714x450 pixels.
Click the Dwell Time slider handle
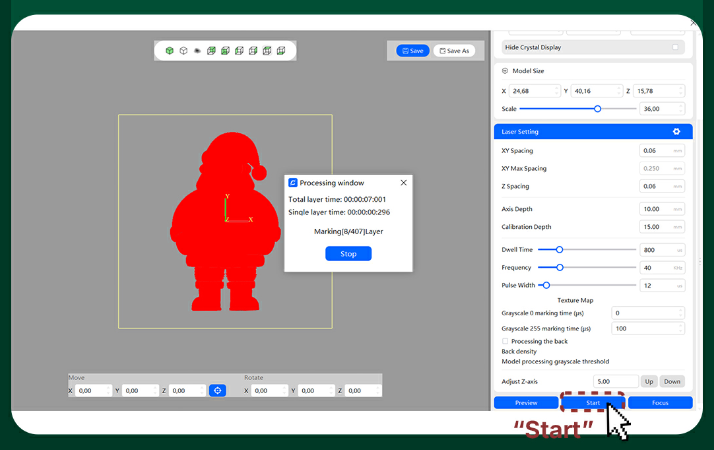[x=559, y=250]
